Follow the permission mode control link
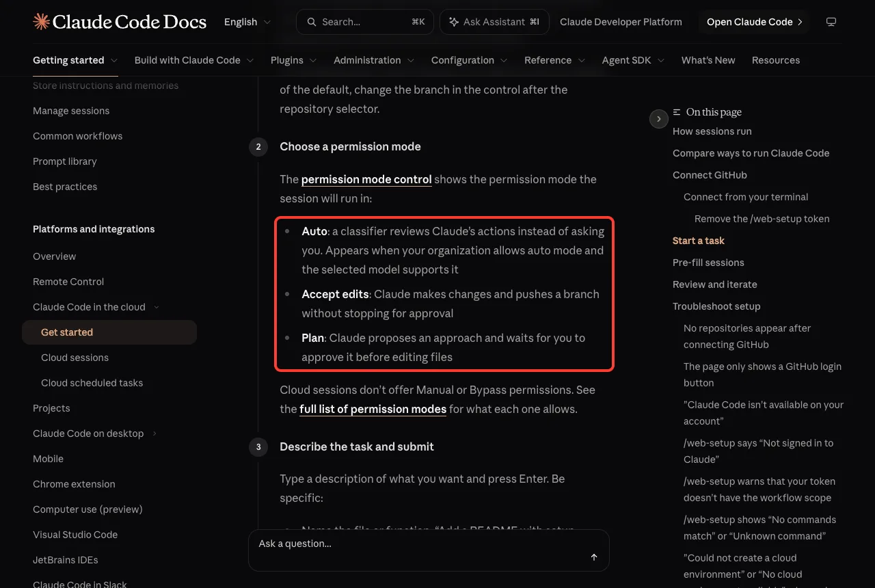Image resolution: width=875 pixels, height=588 pixels. (x=366, y=179)
